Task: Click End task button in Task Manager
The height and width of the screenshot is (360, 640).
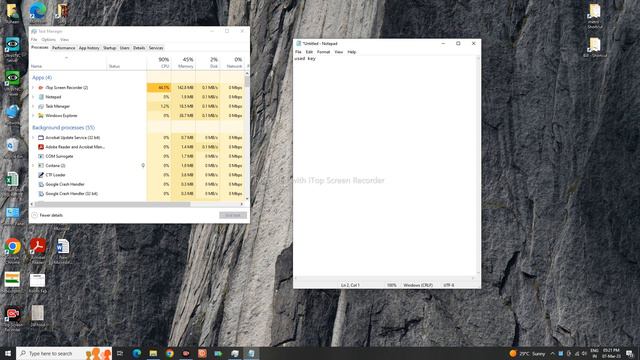Action: click(233, 215)
